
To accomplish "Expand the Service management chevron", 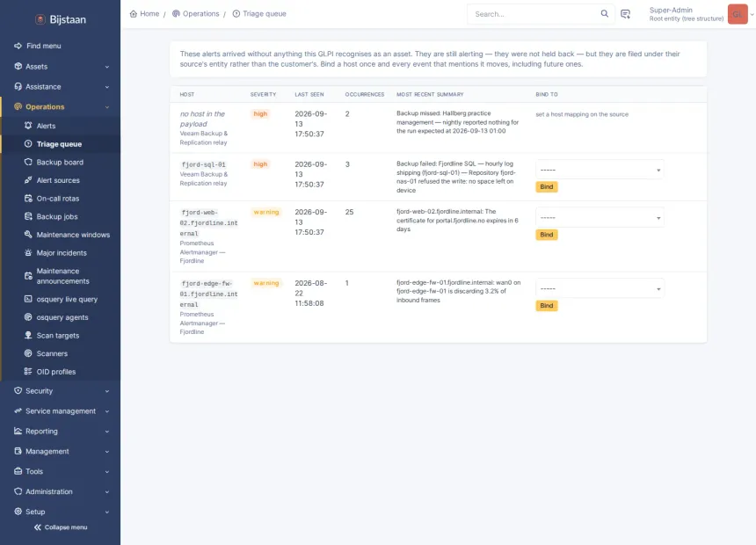I will (107, 411).
